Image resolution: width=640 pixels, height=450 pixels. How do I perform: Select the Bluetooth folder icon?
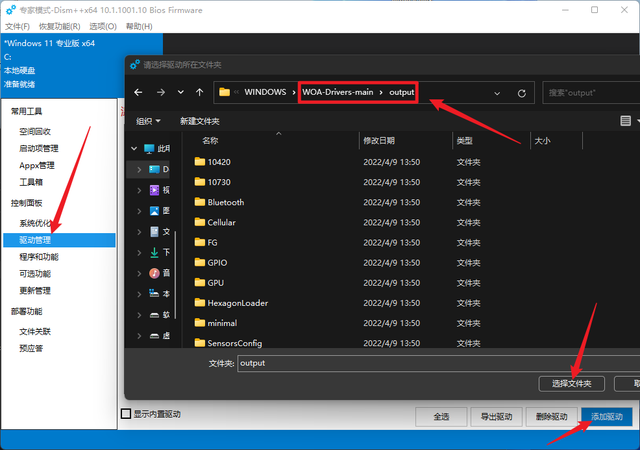click(200, 202)
